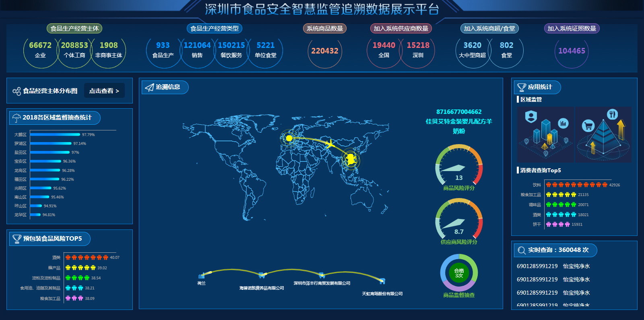Click the 220432 系统商品数量 circle
Image resolution: width=644 pixels, height=320 pixels.
point(325,51)
